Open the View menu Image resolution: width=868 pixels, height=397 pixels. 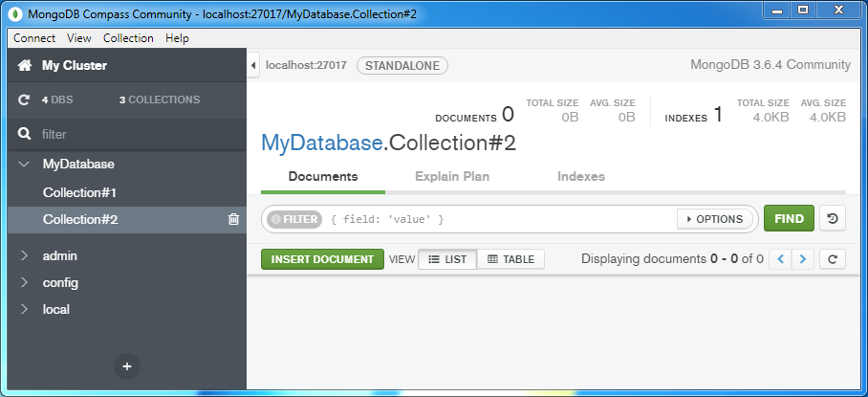[79, 38]
